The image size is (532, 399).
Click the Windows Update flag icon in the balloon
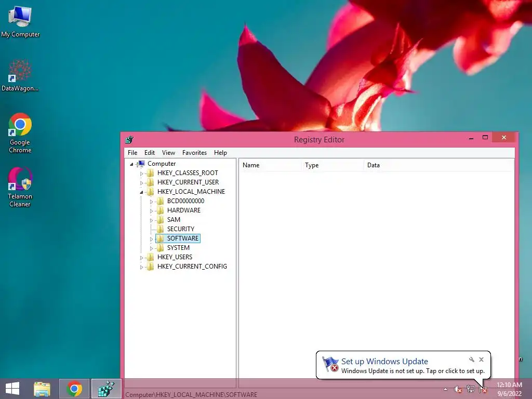pos(330,364)
